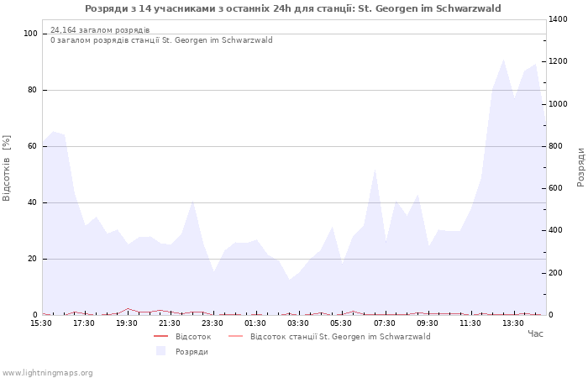Click the Час x-axis title
588x378 pixels.
tap(535, 334)
